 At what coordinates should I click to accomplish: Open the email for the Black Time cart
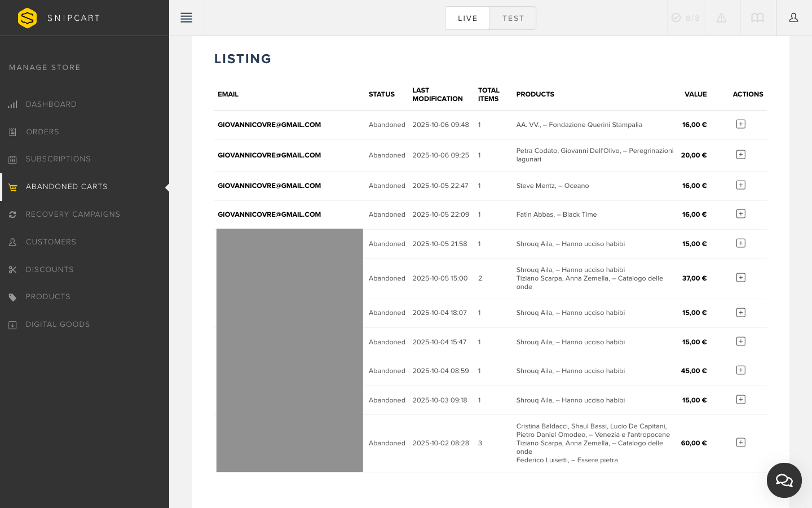(269, 214)
